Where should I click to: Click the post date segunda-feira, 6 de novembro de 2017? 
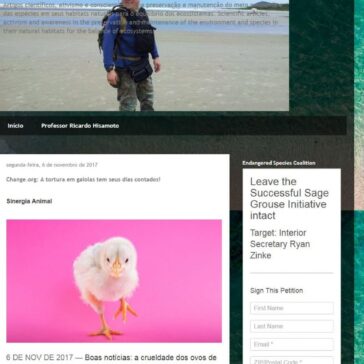click(x=52, y=165)
